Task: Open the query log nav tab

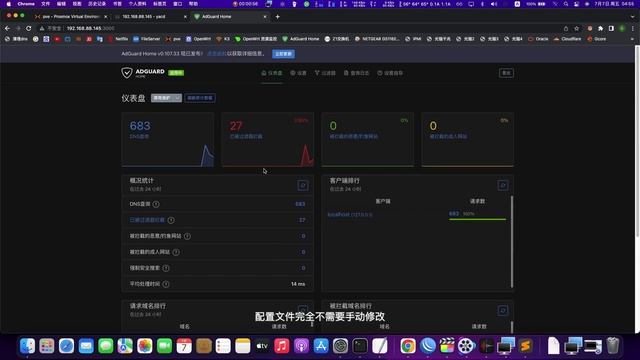Action: click(356, 73)
